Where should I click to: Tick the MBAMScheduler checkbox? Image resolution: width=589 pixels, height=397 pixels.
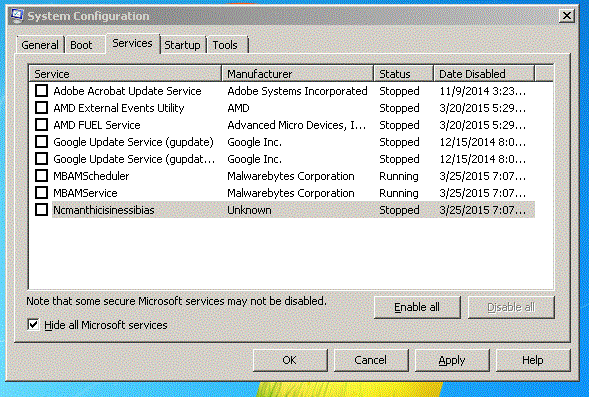coord(41,176)
